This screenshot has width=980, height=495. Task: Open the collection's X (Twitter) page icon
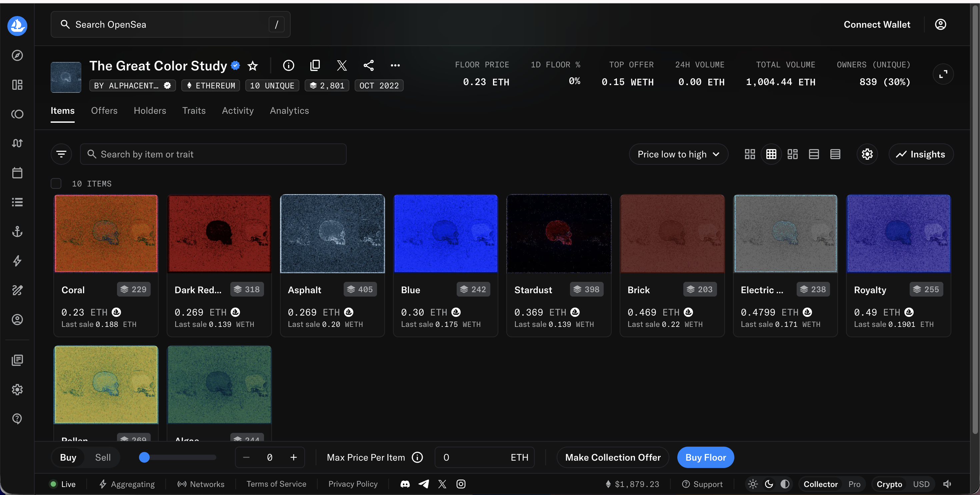(342, 65)
